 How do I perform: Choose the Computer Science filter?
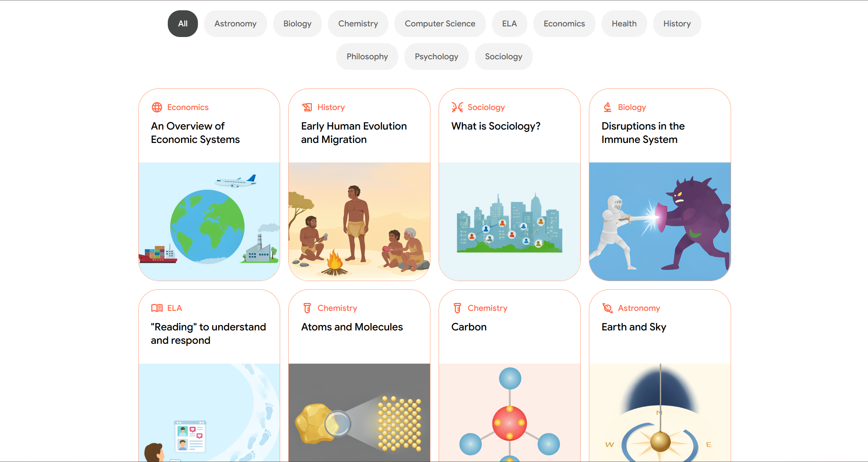tap(440, 24)
